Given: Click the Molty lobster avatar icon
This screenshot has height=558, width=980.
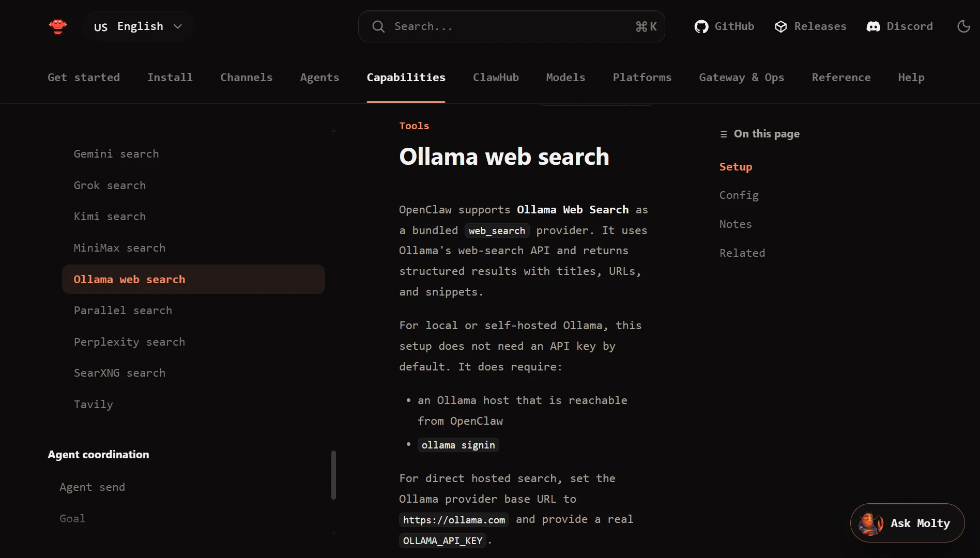Looking at the screenshot, I should pyautogui.click(x=871, y=523).
